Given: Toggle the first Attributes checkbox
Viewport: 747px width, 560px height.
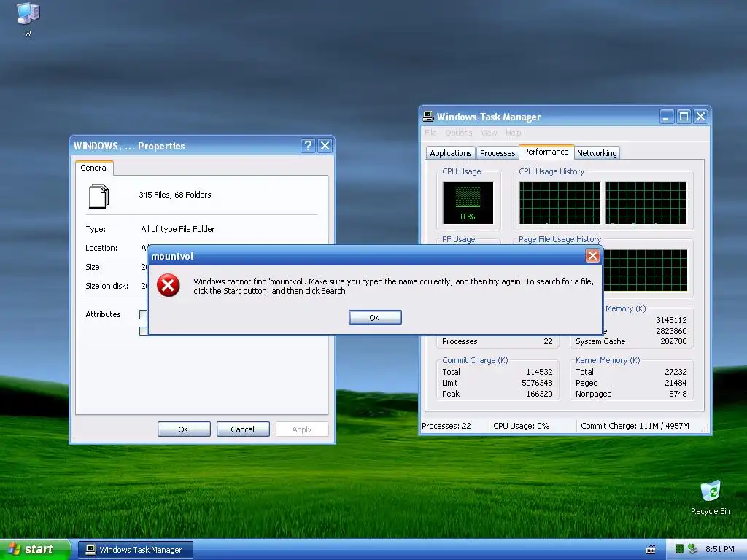Looking at the screenshot, I should [144, 314].
